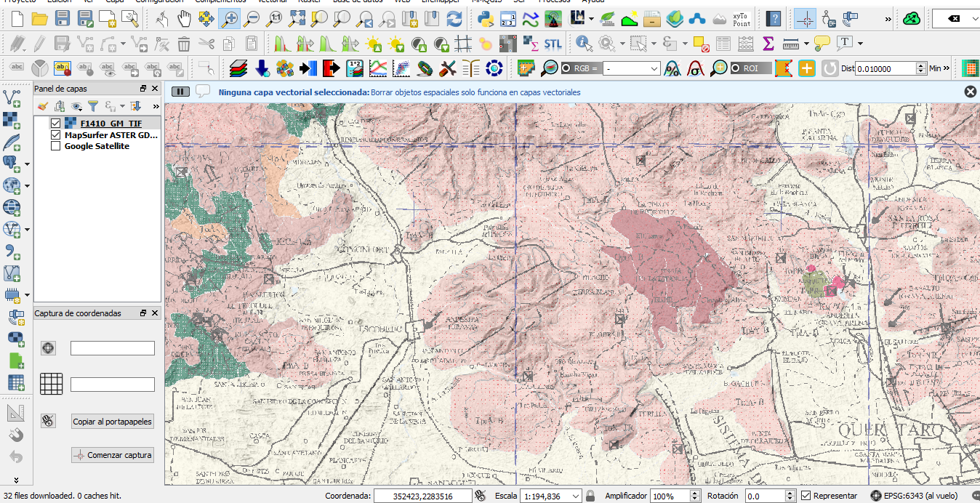
Task: Toggle mouse tracking in coordinate capture
Action: pos(48,420)
